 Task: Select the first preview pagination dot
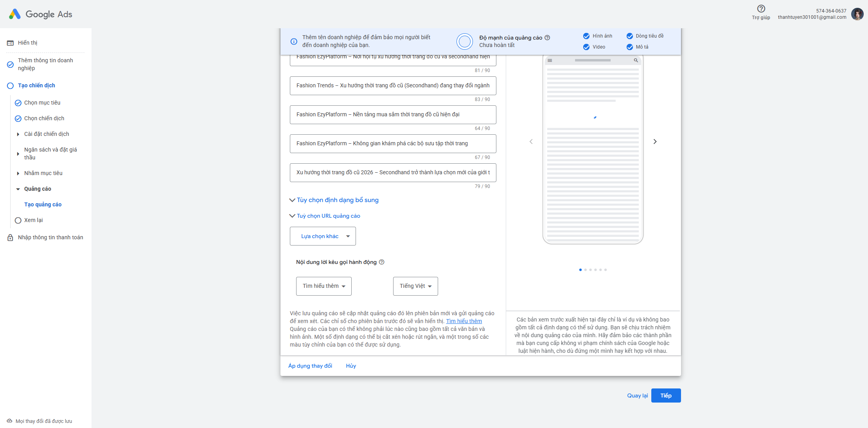580,270
